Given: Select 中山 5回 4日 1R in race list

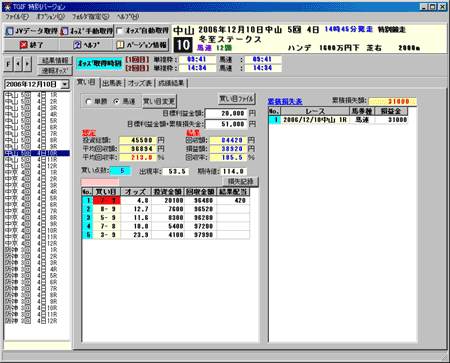Looking at the screenshot, I should tap(37, 95).
